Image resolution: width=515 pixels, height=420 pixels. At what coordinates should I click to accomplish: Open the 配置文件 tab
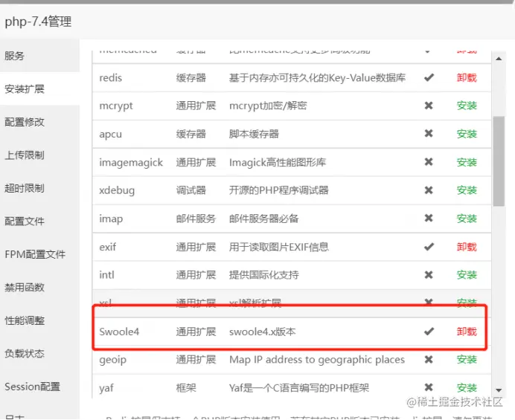click(25, 222)
